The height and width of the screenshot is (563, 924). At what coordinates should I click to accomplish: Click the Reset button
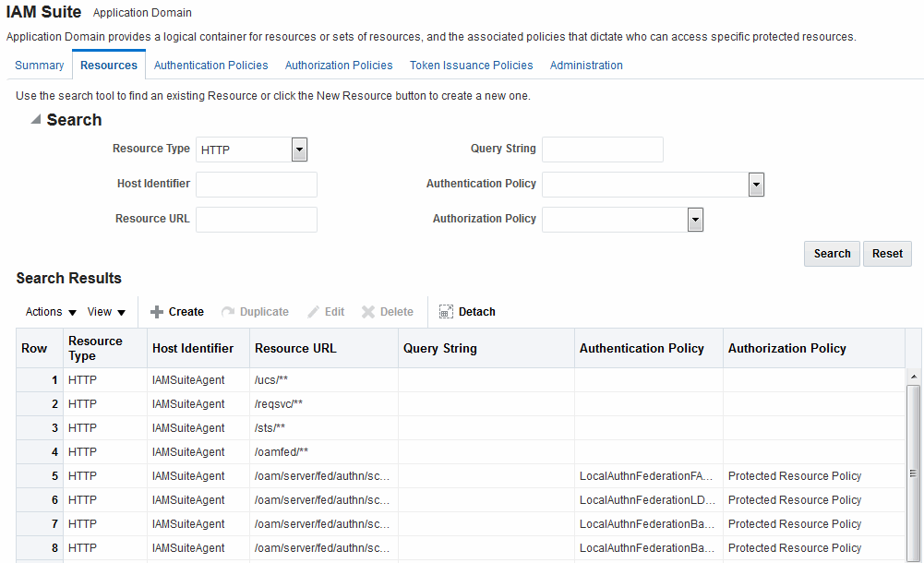pyautogui.click(x=887, y=254)
